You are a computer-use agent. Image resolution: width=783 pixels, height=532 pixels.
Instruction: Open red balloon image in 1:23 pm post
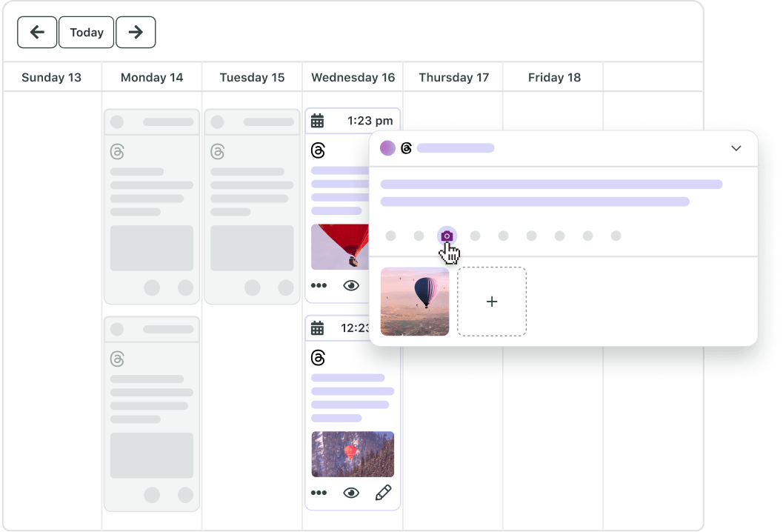(340, 247)
